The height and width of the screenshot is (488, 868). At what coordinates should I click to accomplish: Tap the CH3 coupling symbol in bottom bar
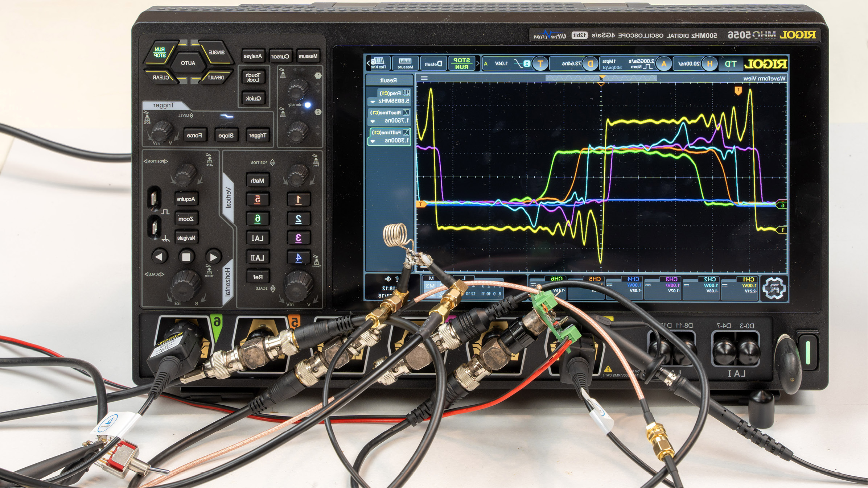click(648, 285)
